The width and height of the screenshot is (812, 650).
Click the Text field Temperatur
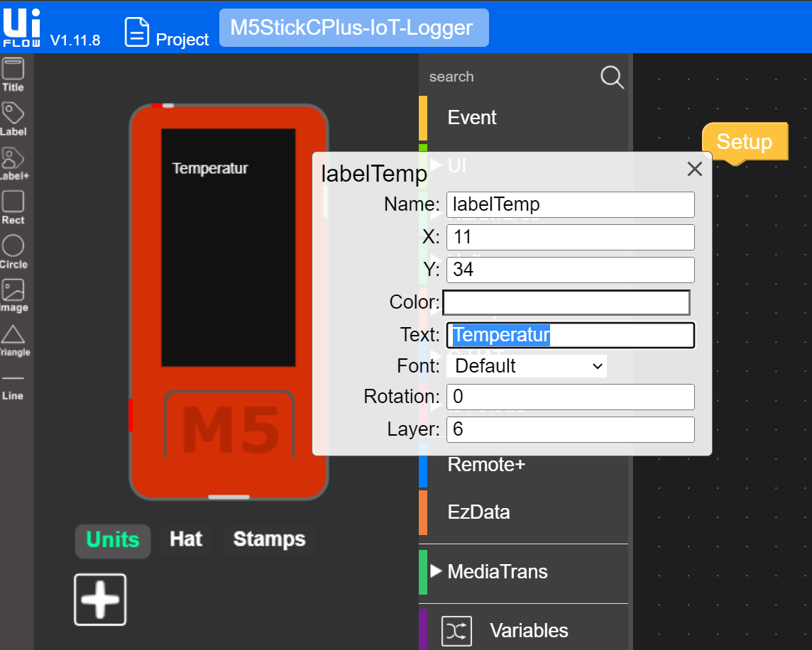[570, 335]
